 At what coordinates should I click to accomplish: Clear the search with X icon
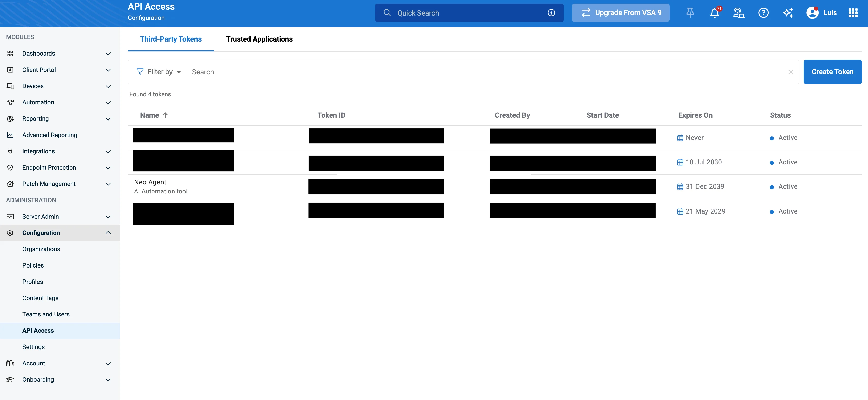click(791, 72)
